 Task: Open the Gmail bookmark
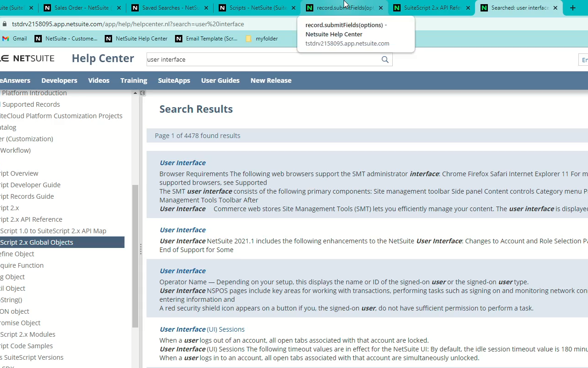(14, 39)
